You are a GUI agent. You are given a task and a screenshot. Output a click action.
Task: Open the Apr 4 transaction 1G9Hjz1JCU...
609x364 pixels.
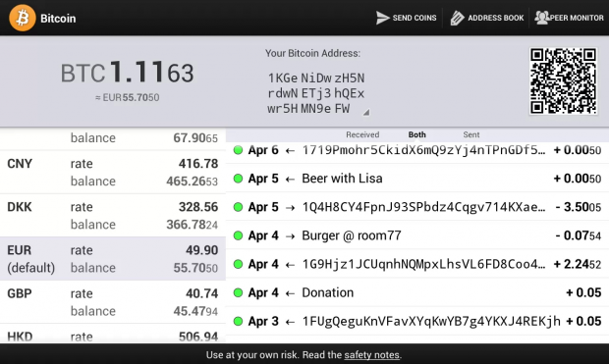[x=417, y=264]
